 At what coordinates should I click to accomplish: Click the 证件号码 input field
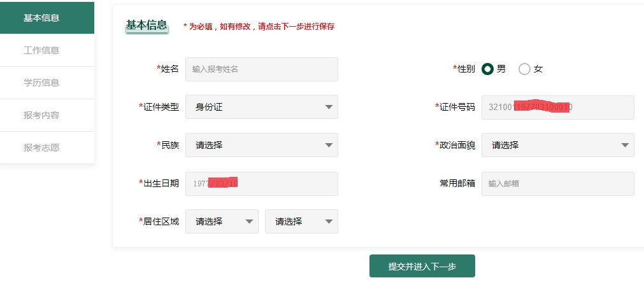(557, 107)
